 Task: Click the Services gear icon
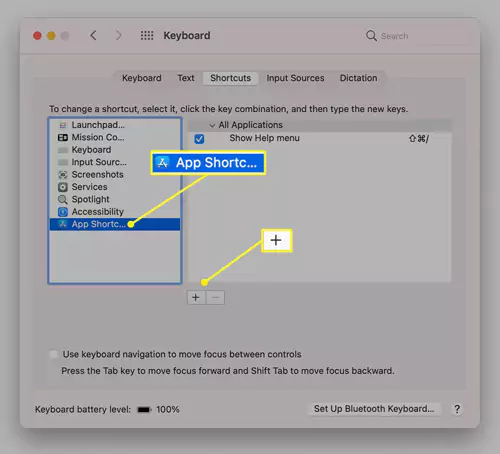point(63,187)
